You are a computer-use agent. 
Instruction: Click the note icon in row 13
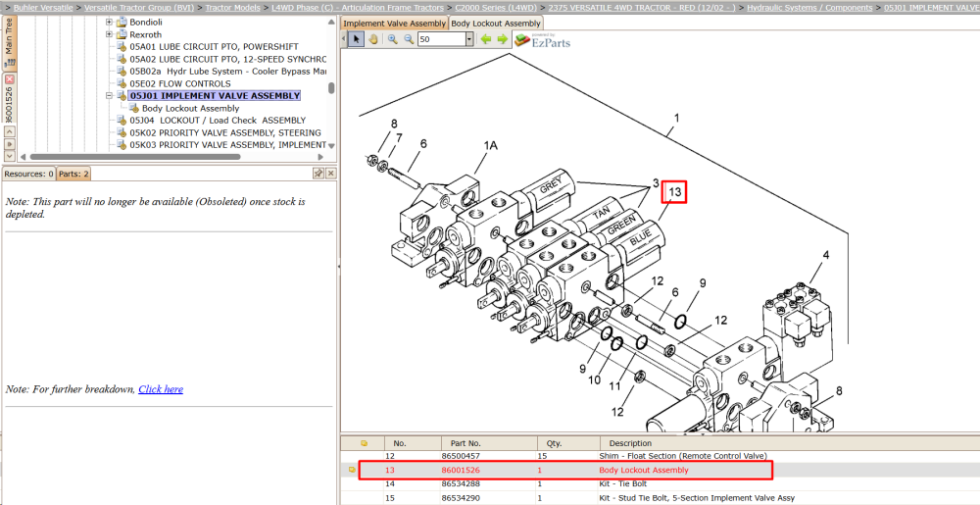[x=352, y=470]
